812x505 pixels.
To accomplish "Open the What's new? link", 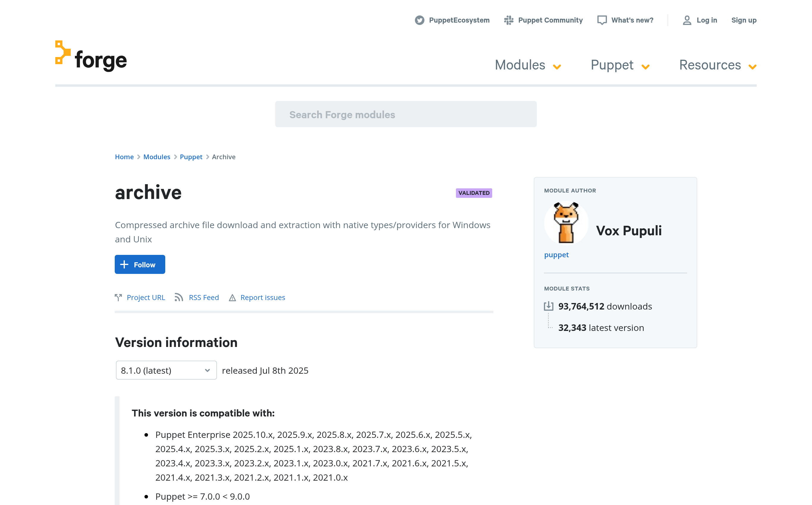I will click(632, 20).
